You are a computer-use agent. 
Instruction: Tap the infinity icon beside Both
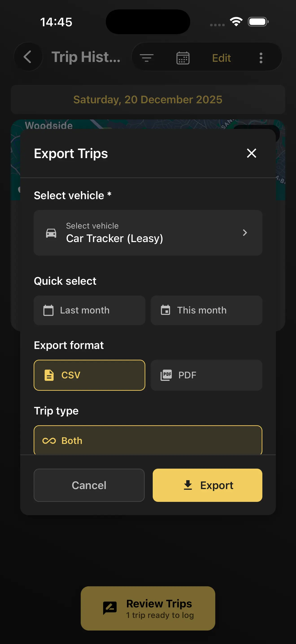(x=49, y=441)
